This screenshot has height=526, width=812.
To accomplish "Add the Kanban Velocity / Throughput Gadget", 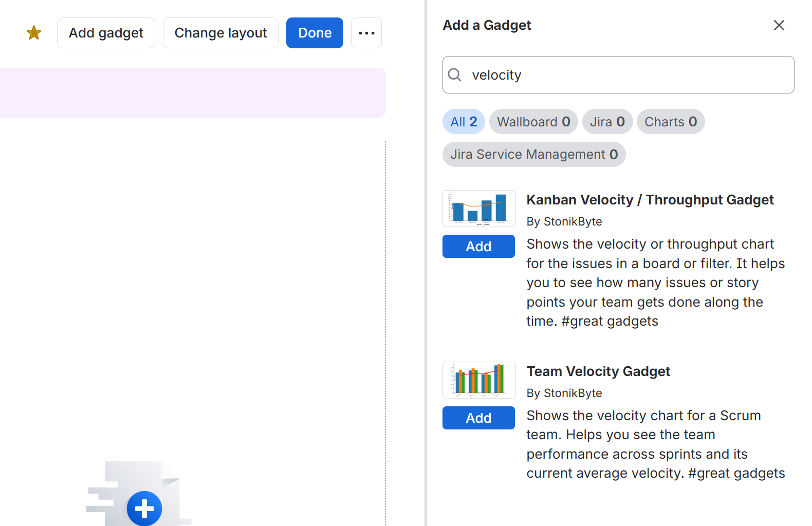I will pyautogui.click(x=478, y=247).
